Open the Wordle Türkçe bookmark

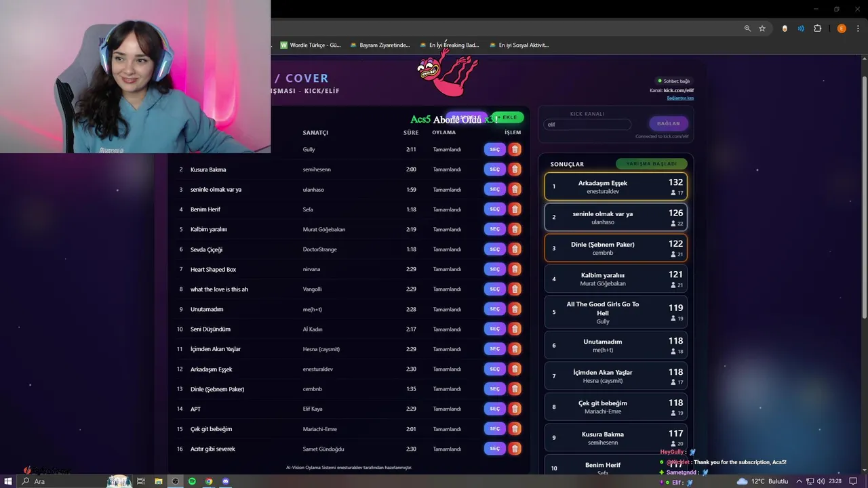[x=311, y=45]
